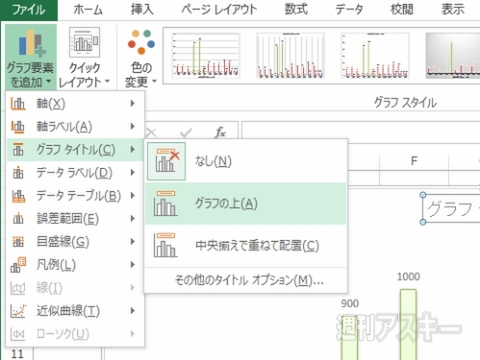Click the chart bar labeled 1000
Viewport: 480px width, 360px height.
click(408, 324)
